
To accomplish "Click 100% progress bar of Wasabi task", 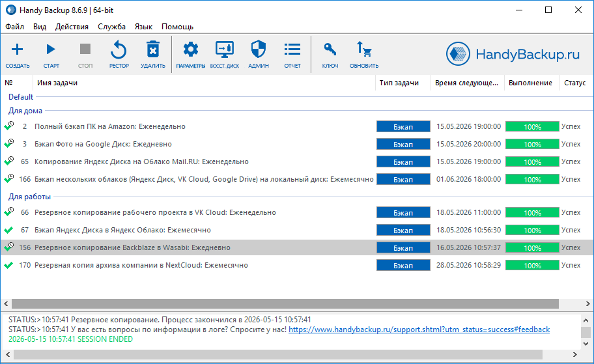I will click(x=532, y=247).
